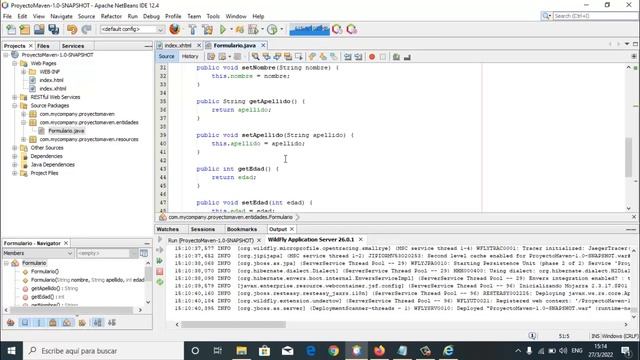The height and width of the screenshot is (360, 640).
Task: Expand the WEB-INF folder
Action: (x=24, y=72)
